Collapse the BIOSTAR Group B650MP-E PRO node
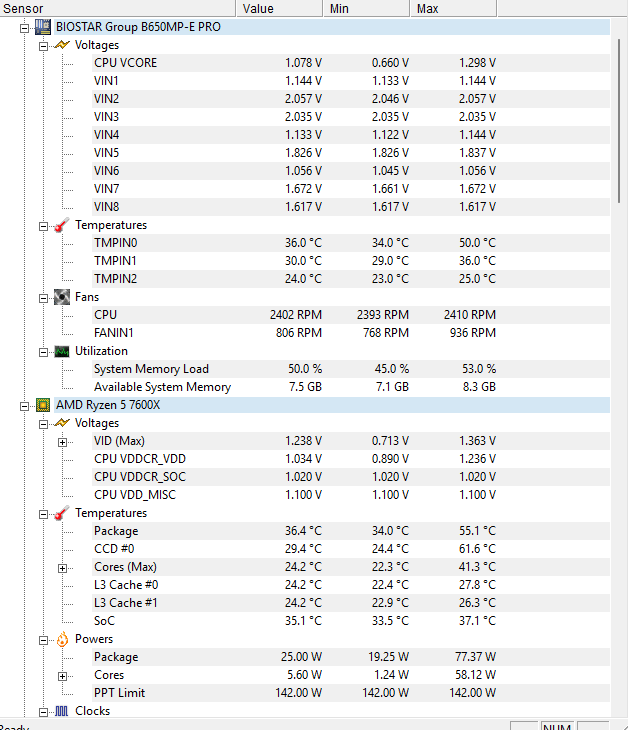 [x=25, y=27]
